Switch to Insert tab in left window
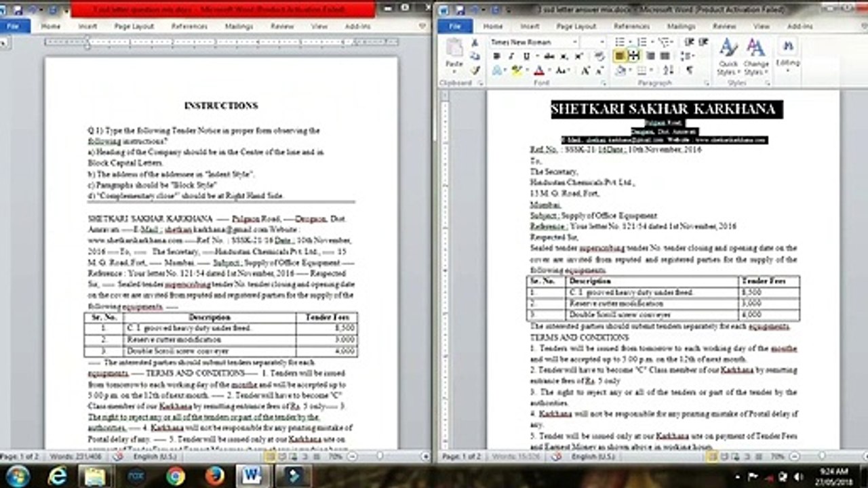 point(87,26)
